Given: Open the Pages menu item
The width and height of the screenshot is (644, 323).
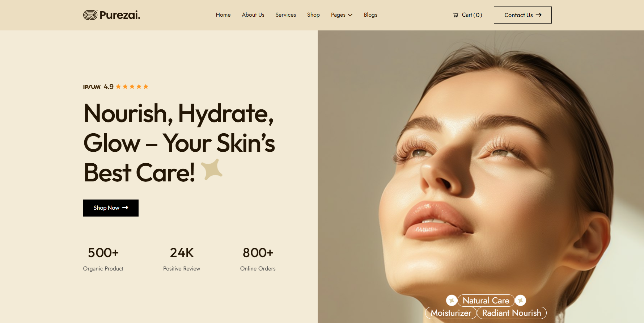Looking at the screenshot, I should pos(342,15).
